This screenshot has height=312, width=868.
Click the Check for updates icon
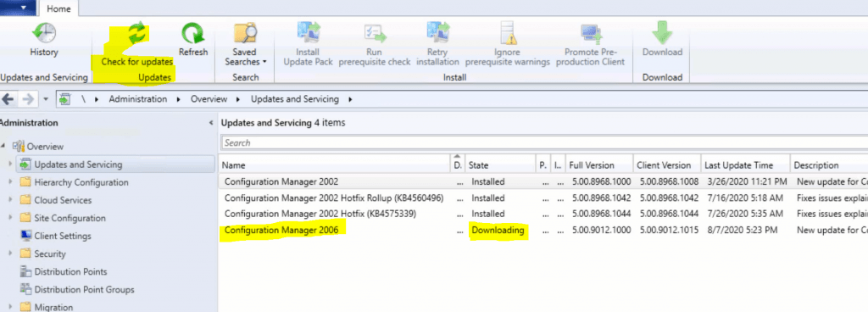click(x=136, y=32)
